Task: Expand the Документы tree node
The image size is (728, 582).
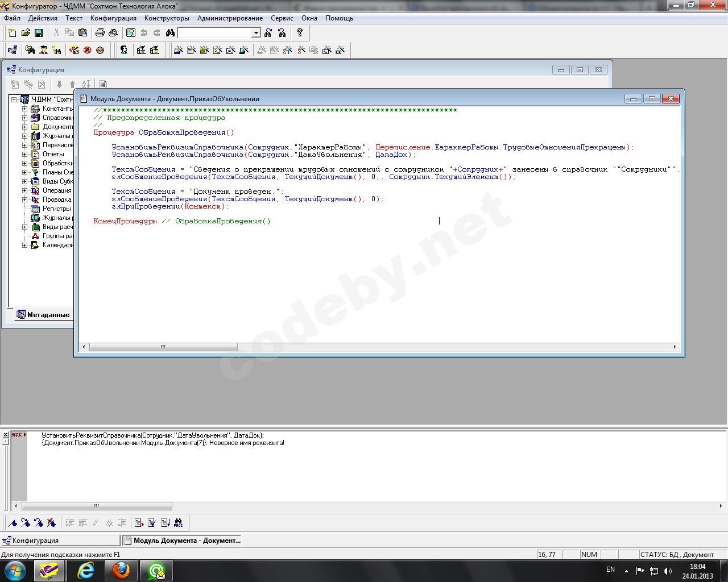Action: 24,127
